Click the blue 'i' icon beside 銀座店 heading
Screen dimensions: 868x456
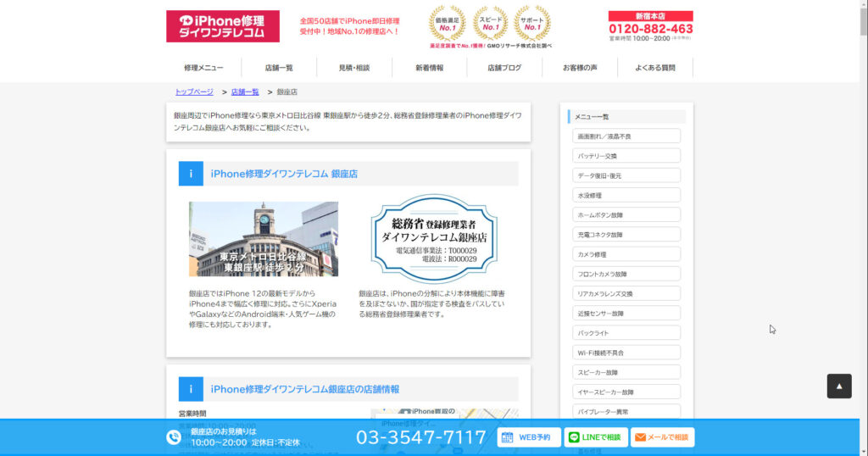[x=191, y=174]
